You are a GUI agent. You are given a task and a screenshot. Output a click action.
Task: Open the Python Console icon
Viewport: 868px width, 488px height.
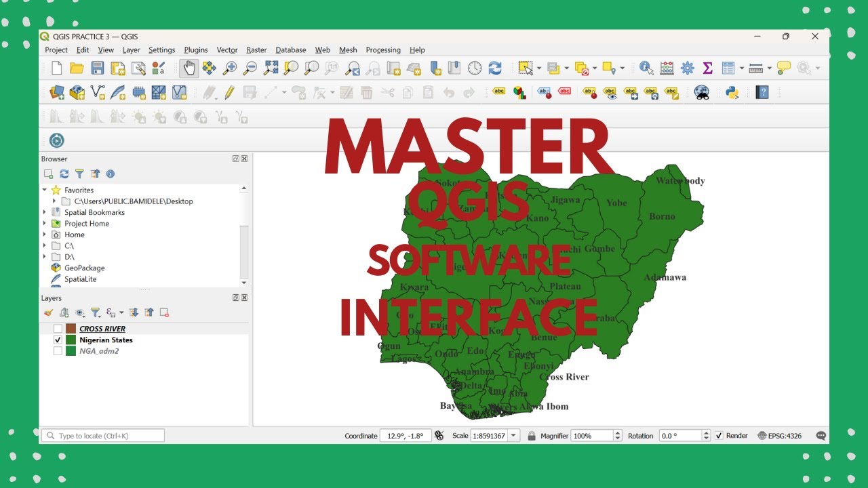pos(732,92)
